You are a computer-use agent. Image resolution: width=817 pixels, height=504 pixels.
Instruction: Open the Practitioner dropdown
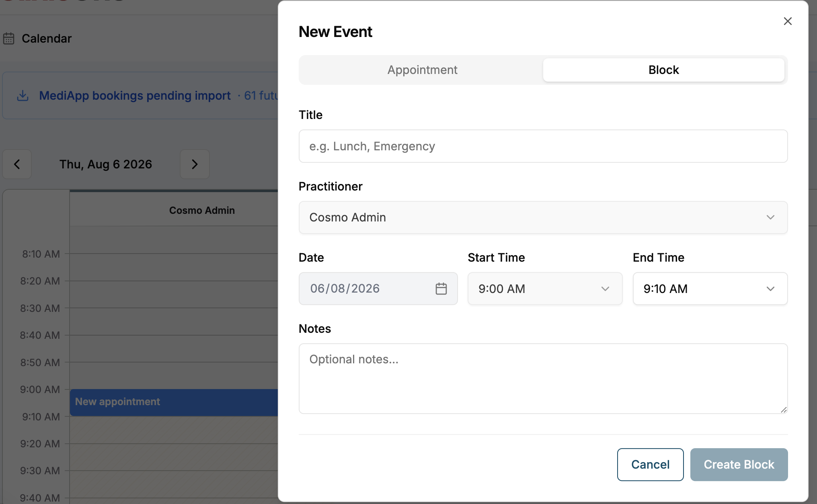(x=543, y=217)
